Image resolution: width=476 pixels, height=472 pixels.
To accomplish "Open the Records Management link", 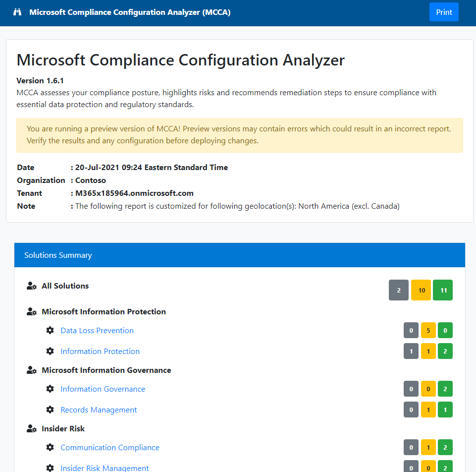I will [99, 410].
